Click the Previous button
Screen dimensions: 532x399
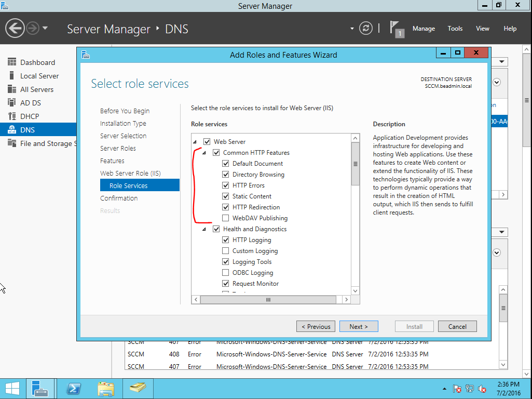pyautogui.click(x=316, y=326)
